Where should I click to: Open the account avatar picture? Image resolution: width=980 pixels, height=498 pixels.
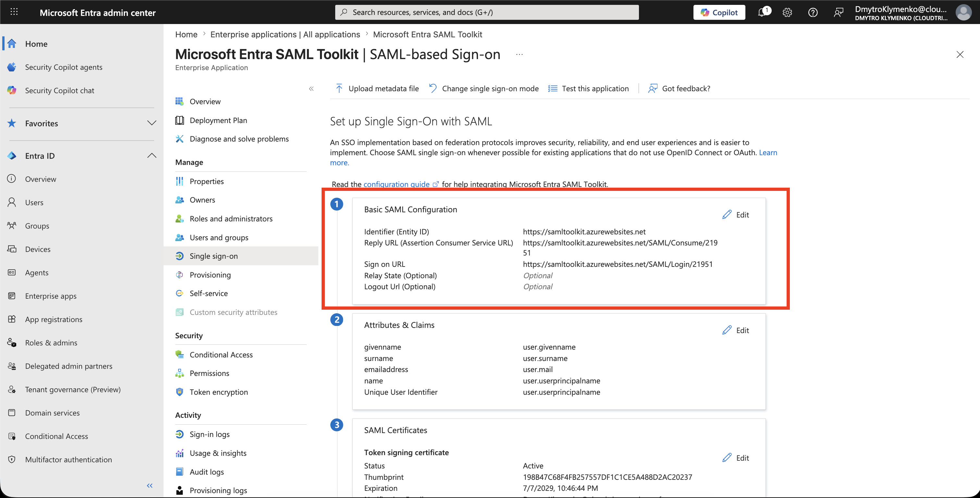point(963,12)
